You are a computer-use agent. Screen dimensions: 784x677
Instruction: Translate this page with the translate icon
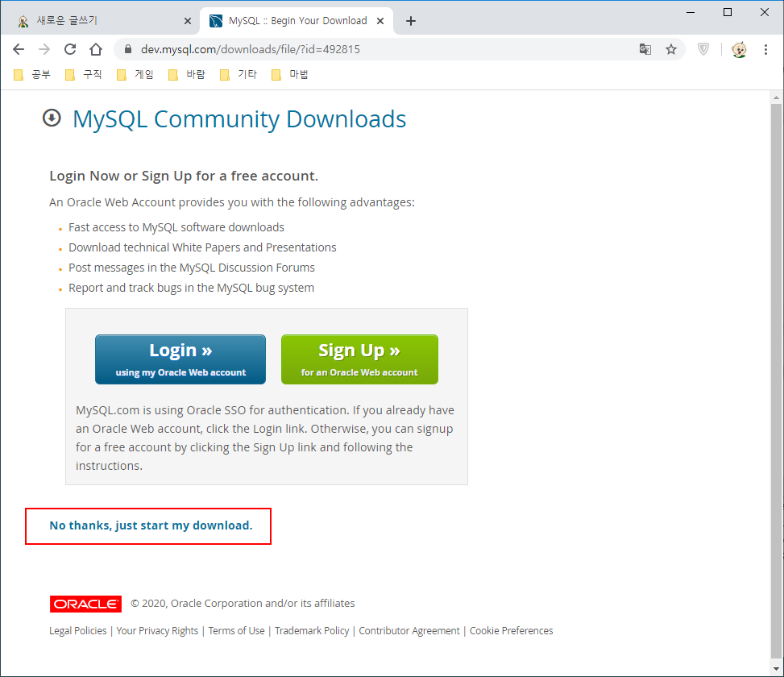coord(645,49)
